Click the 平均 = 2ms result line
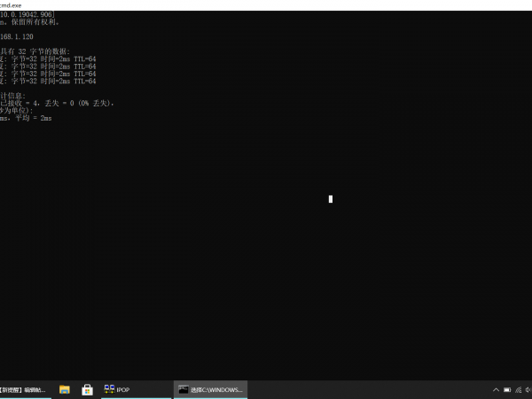The width and height of the screenshot is (532, 399). coord(27,117)
